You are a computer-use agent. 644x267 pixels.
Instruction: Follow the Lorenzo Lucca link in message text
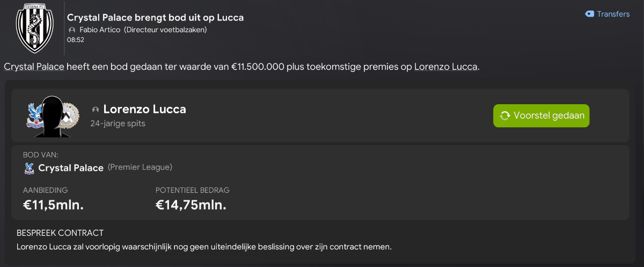(x=445, y=67)
